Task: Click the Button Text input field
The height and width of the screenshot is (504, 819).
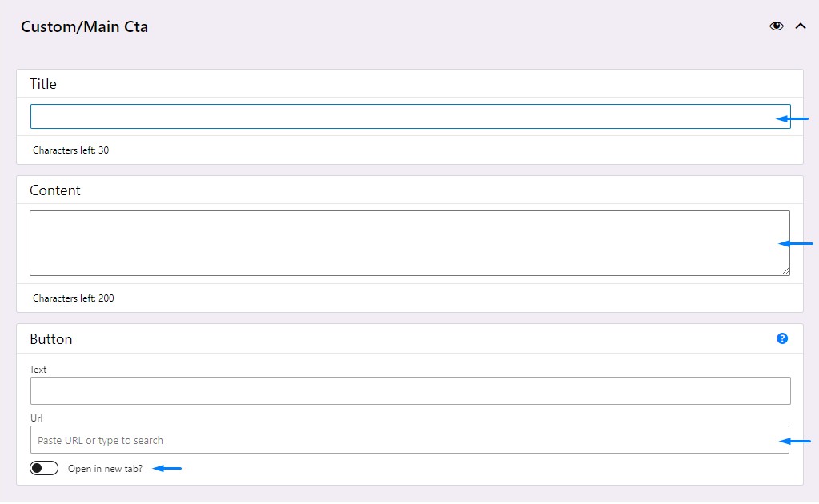Action: pos(411,390)
